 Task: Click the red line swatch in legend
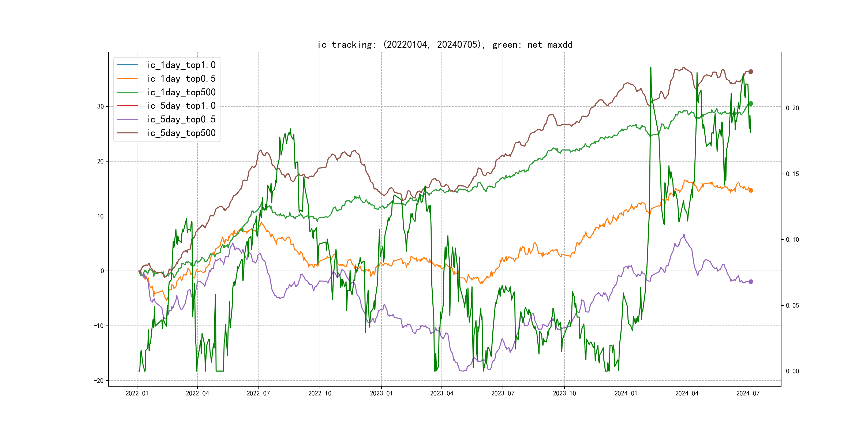click(127, 106)
